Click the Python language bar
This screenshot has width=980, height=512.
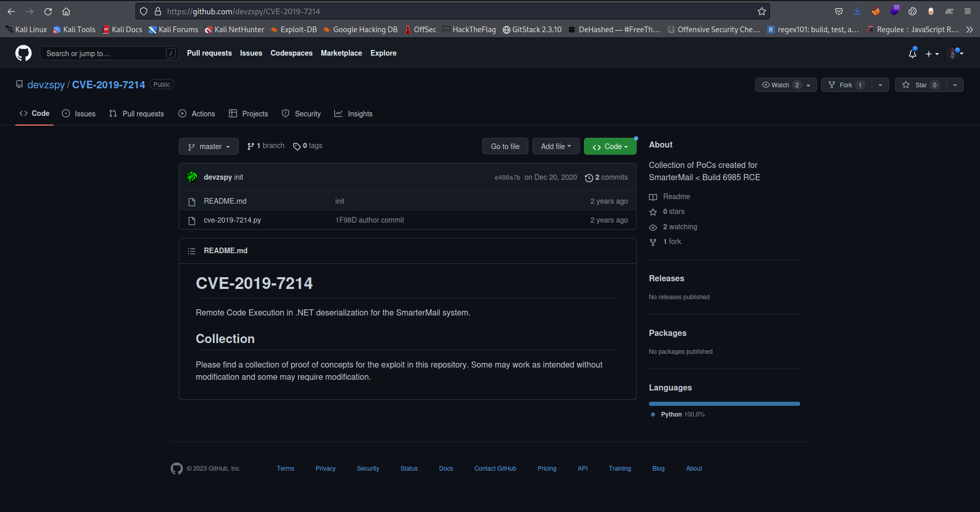(x=724, y=404)
